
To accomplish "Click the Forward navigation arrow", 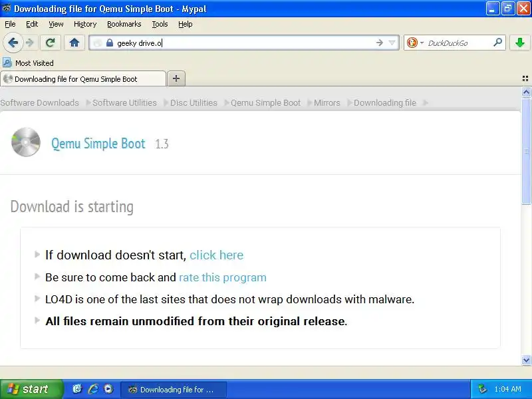I will coord(30,43).
